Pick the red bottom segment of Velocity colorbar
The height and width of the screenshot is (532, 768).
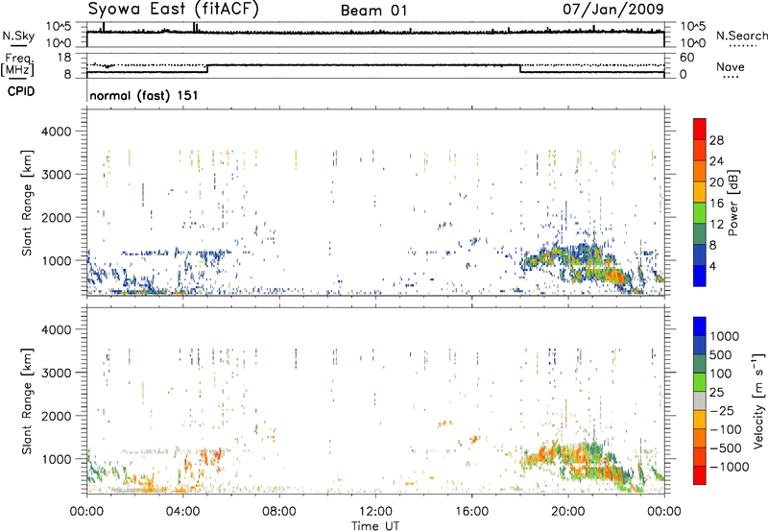tap(700, 475)
